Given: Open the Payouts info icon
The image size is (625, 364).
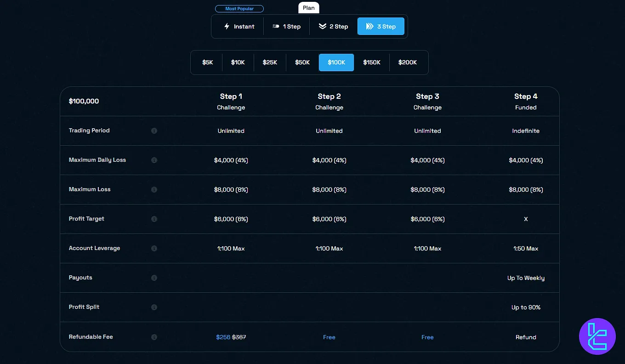Looking at the screenshot, I should tap(154, 278).
